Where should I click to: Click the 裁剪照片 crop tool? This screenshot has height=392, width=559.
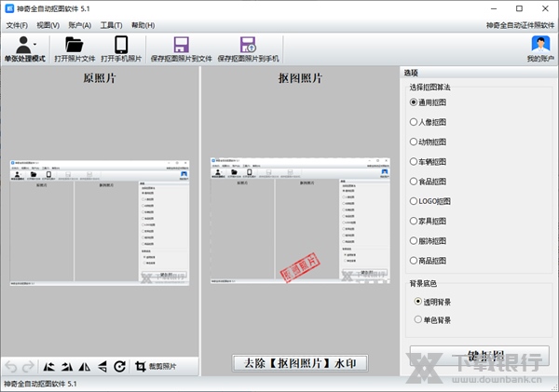point(156,367)
